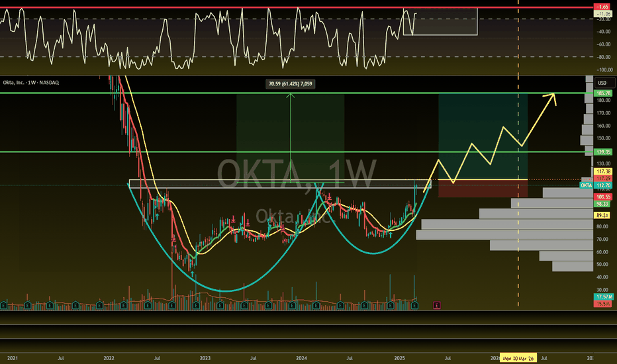
Task: Click the -80.00 indicator scale label
Action: point(604,57)
